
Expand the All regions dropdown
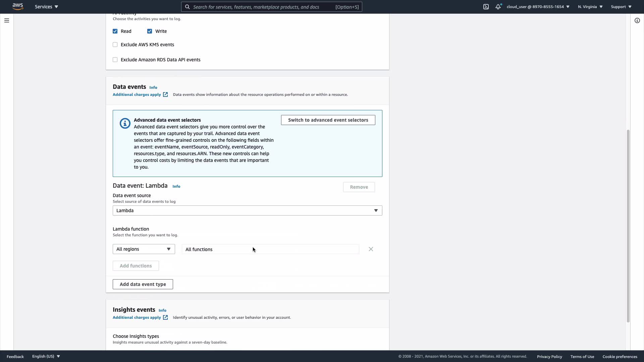point(144,249)
